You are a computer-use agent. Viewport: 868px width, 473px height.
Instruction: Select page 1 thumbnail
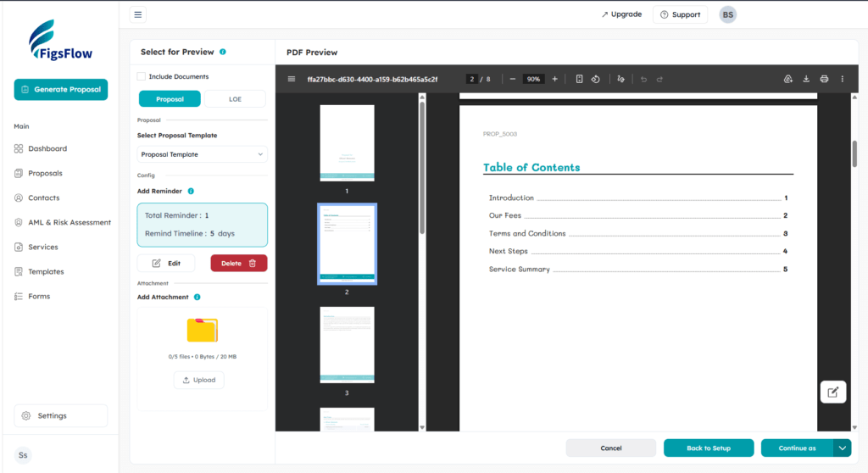tap(347, 143)
